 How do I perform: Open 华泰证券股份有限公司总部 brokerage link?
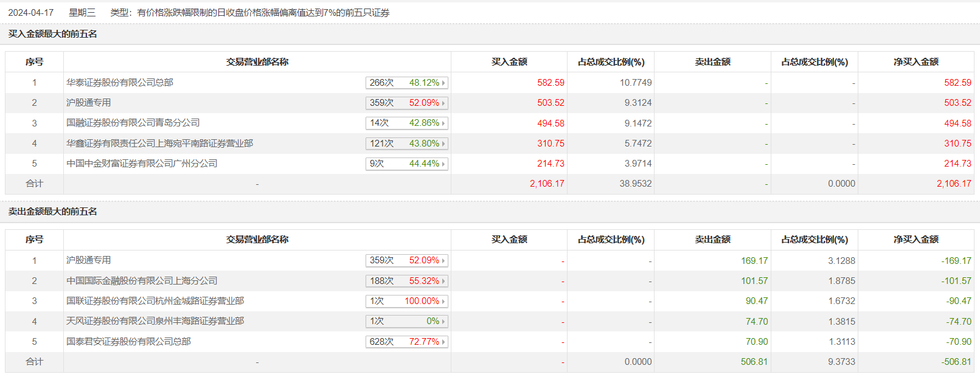coord(120,83)
